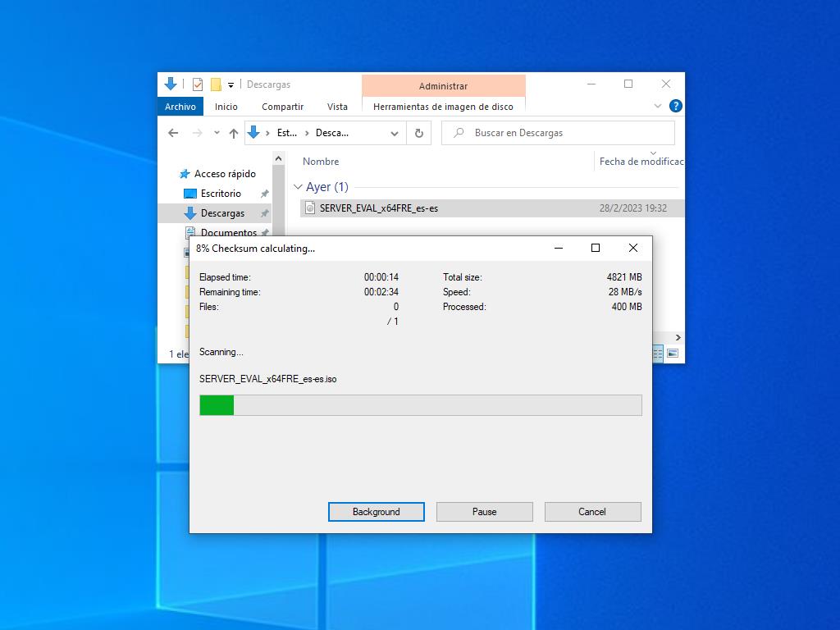The height and width of the screenshot is (630, 840).
Task: Select the SERVER_EVAL_x64FRE_es-es ISO file
Action: (x=379, y=208)
